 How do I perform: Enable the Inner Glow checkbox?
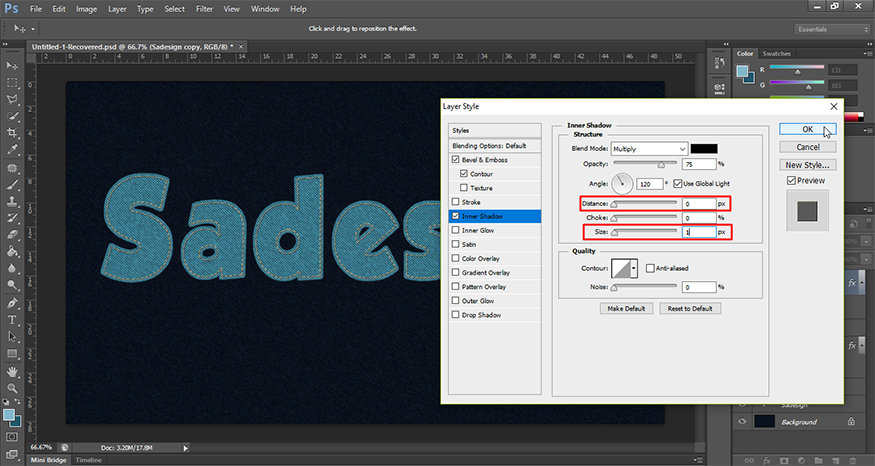point(455,230)
